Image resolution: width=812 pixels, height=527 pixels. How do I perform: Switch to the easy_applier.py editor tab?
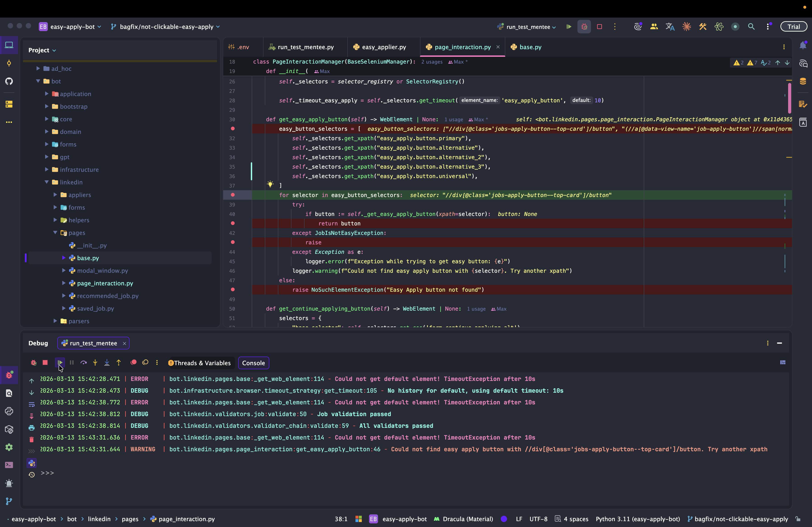click(383, 47)
